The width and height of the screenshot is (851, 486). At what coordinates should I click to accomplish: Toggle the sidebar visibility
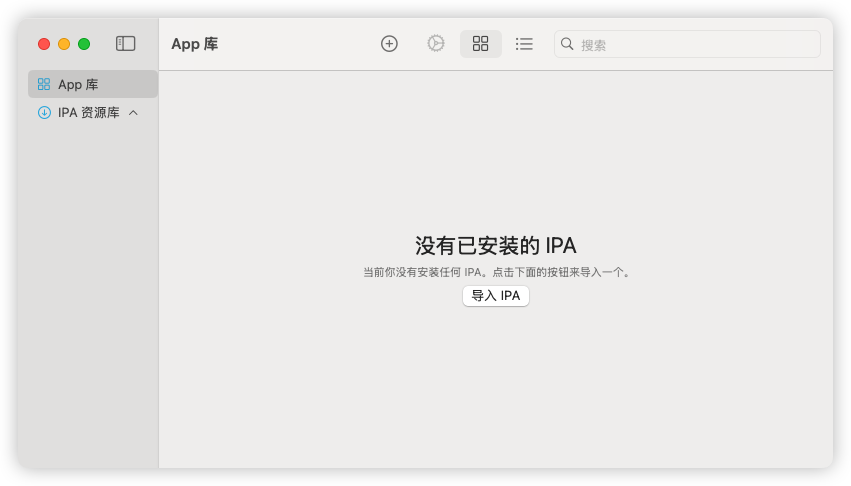tap(125, 44)
